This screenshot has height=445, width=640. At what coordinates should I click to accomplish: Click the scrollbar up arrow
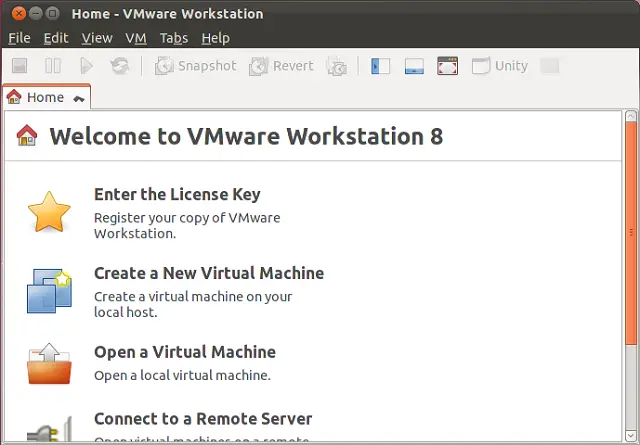(x=631, y=116)
